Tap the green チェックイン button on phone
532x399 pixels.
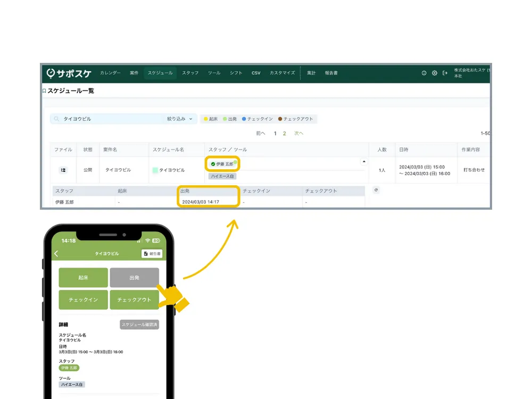coord(83,300)
